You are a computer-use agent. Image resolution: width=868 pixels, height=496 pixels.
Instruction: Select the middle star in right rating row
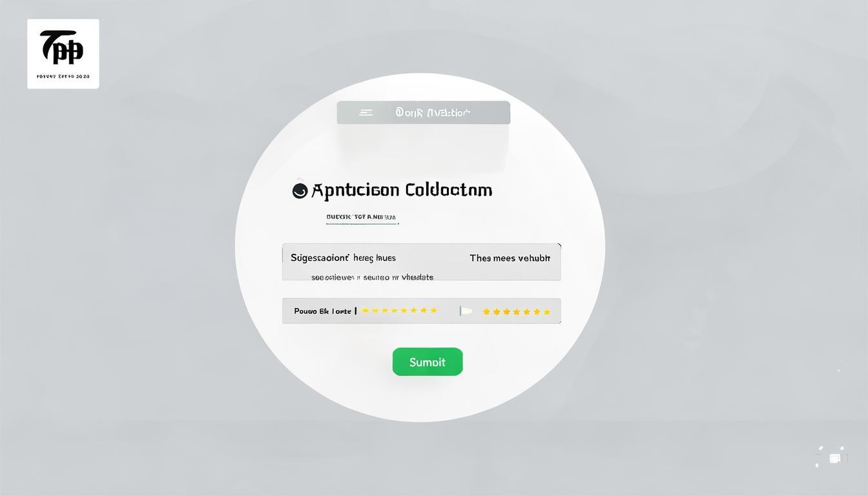pyautogui.click(x=517, y=312)
